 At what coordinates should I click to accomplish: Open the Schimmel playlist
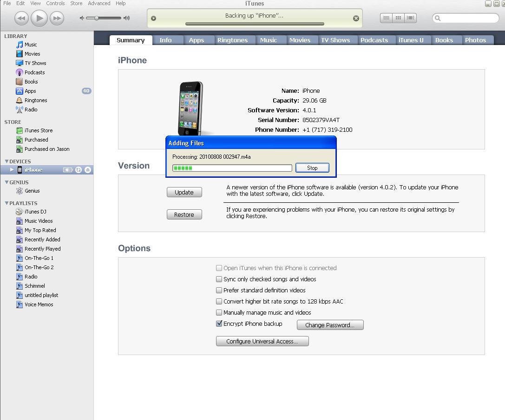coord(34,286)
